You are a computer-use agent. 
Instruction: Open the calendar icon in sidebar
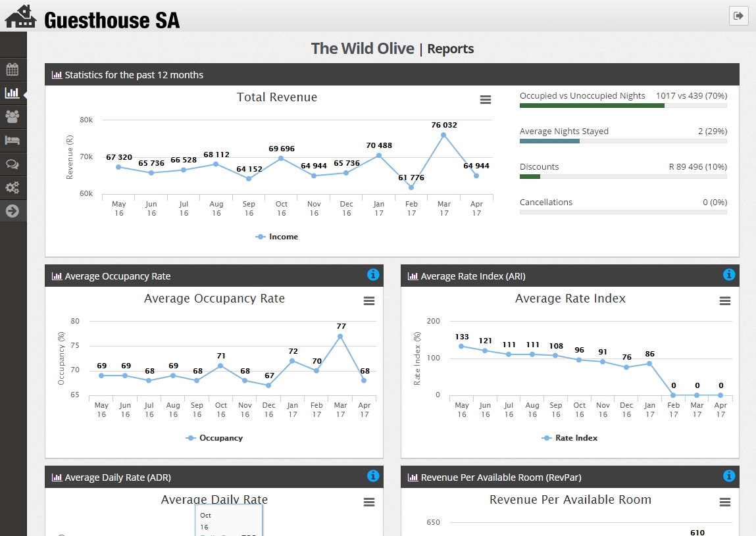pyautogui.click(x=13, y=70)
